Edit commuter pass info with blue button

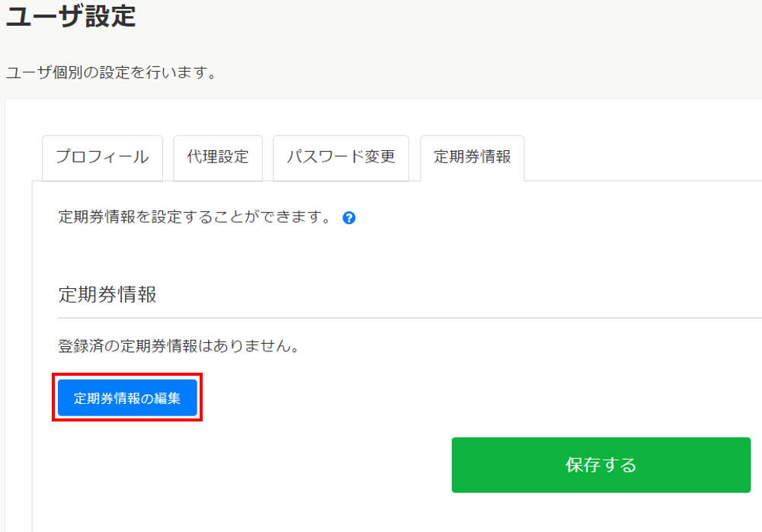(127, 398)
